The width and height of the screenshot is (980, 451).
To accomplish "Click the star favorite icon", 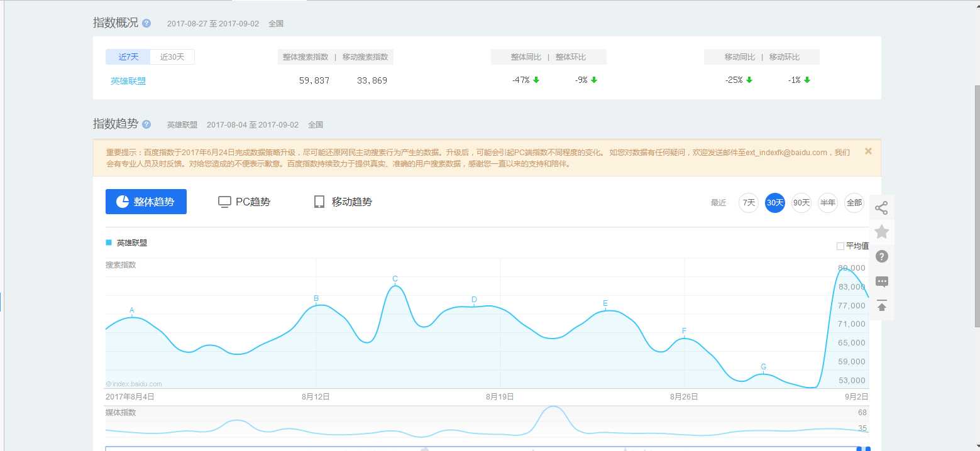I will pyautogui.click(x=881, y=232).
